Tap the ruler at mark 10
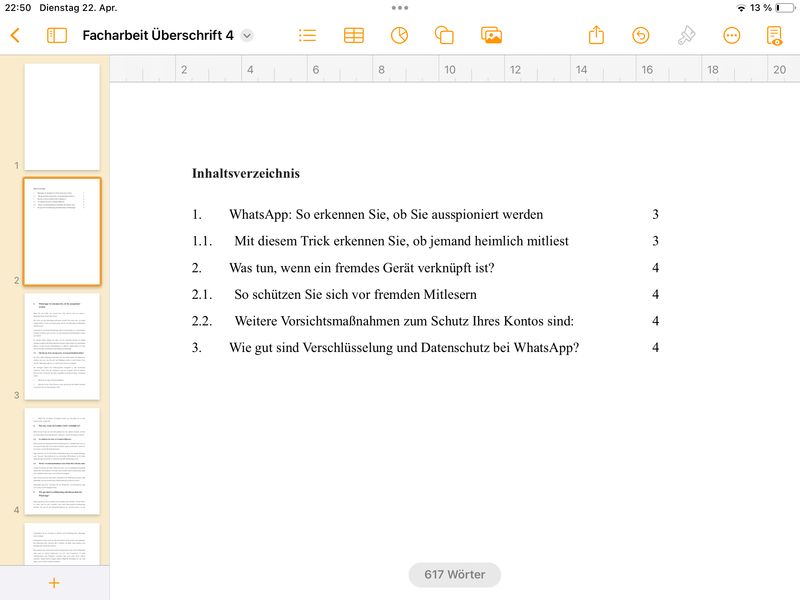This screenshot has width=800, height=600. click(449, 69)
